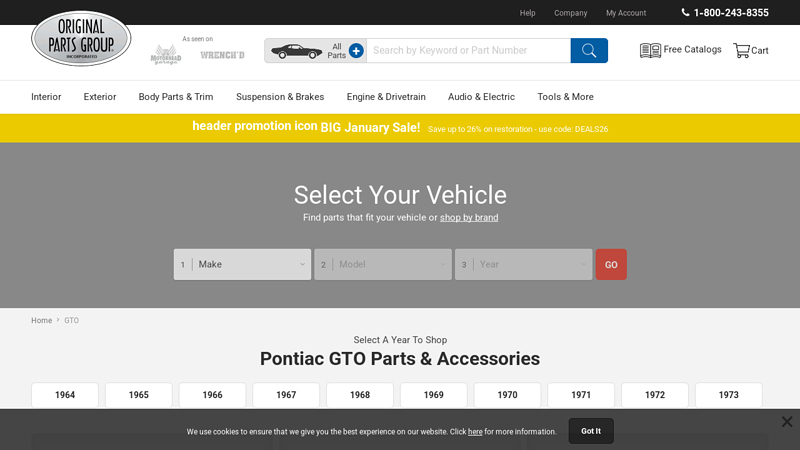Select the 1971 year button
Viewport: 800px width, 450px height.
point(581,395)
